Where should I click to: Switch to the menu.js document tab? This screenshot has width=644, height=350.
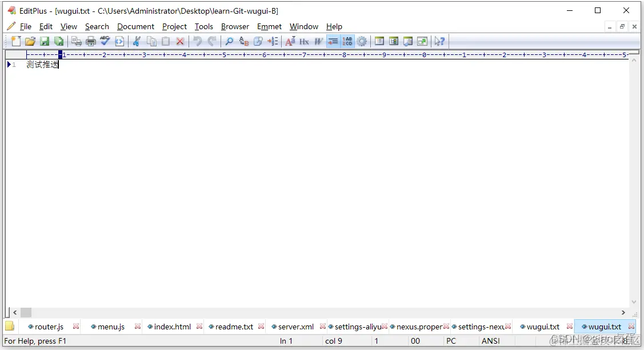coord(111,327)
